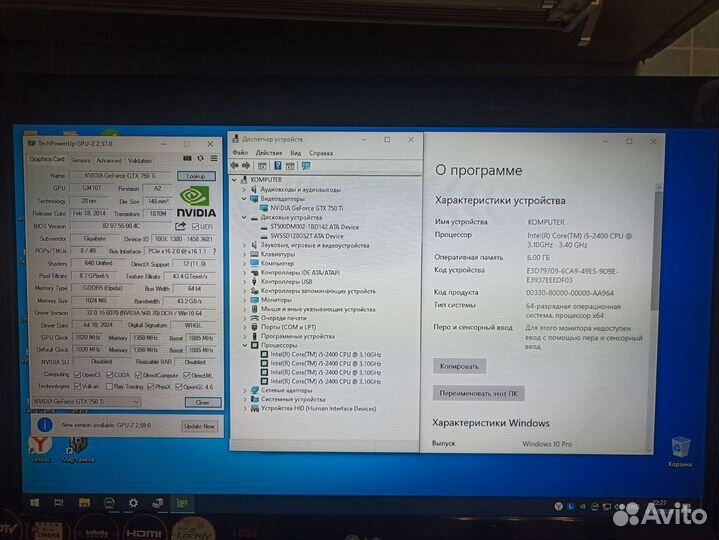The height and width of the screenshot is (540, 719).
Task: Toggle the OpenCL checkbox
Action: (77, 375)
